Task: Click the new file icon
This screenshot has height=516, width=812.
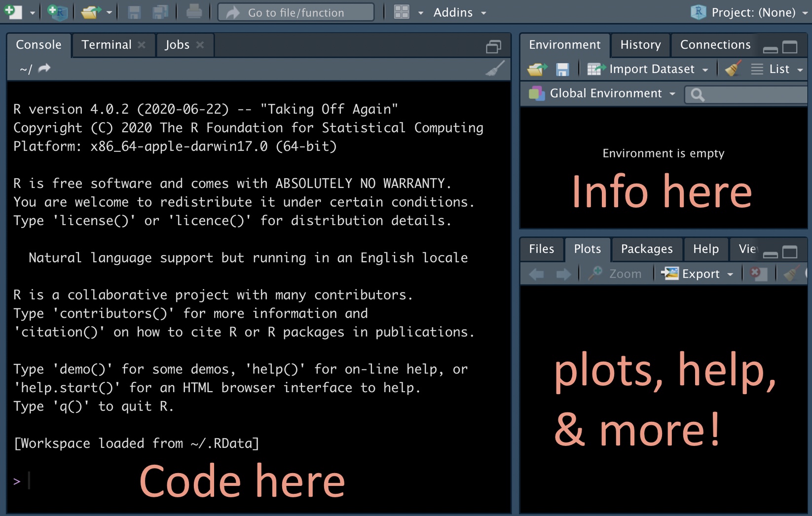Action: coord(13,12)
